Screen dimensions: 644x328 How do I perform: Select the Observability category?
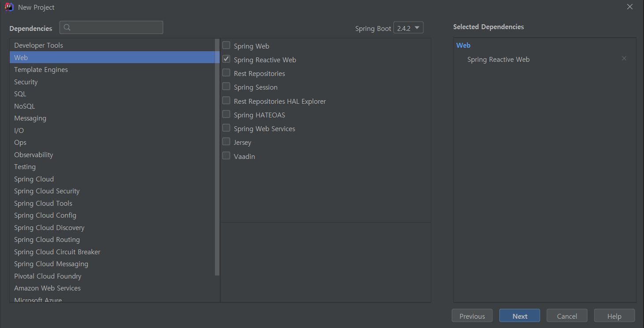[x=112, y=155]
